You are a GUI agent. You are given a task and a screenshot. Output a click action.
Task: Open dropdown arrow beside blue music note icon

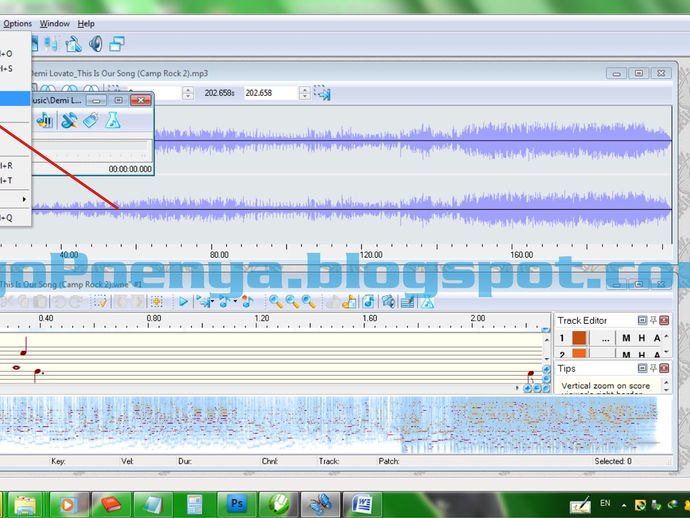click(x=235, y=302)
